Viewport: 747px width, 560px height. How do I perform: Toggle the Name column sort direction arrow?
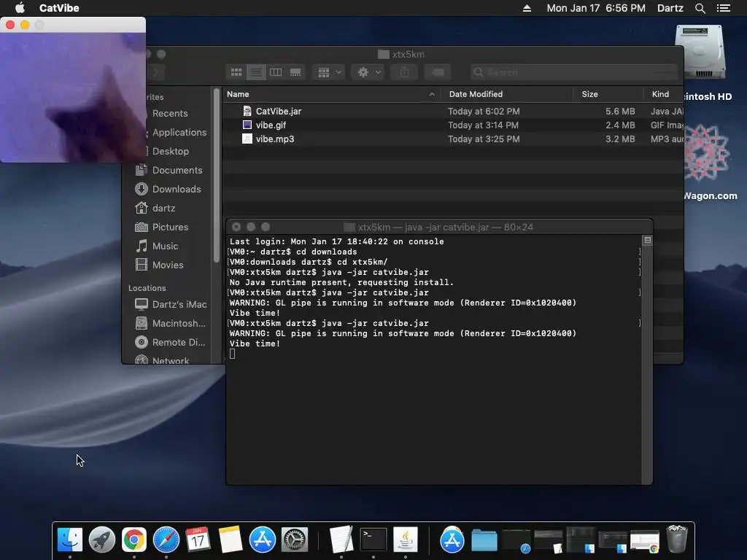(x=432, y=94)
